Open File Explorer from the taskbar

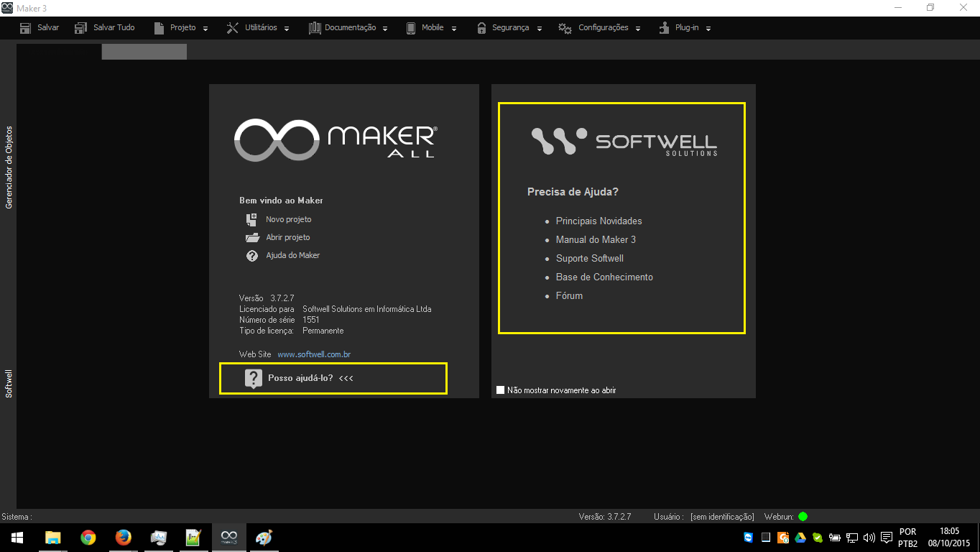click(x=53, y=538)
